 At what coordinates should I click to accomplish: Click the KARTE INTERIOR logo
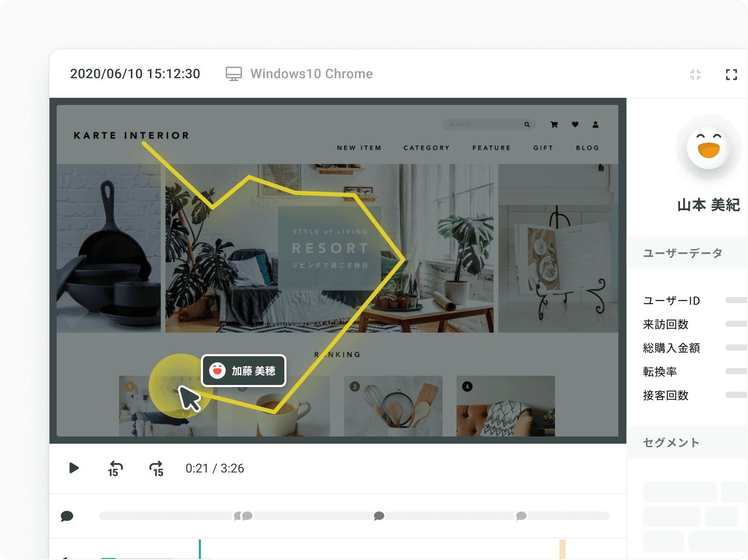[131, 135]
